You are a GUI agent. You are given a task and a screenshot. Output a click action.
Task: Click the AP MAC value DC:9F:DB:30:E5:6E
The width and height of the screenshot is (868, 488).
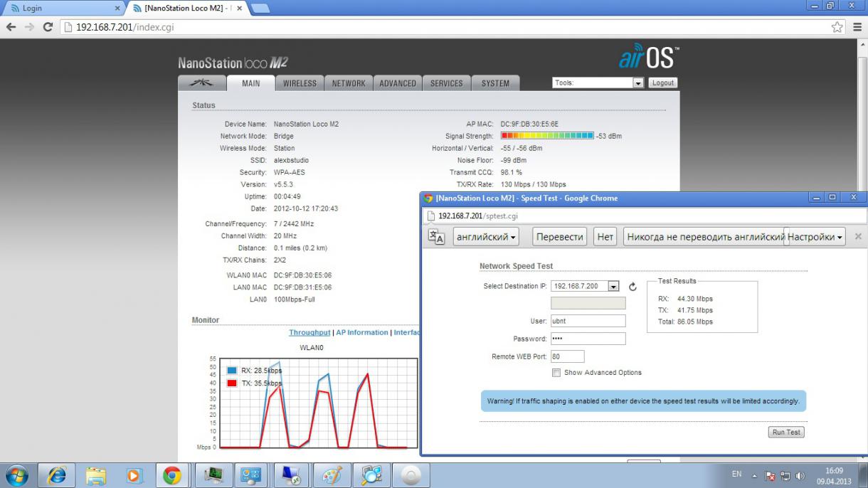tap(529, 124)
